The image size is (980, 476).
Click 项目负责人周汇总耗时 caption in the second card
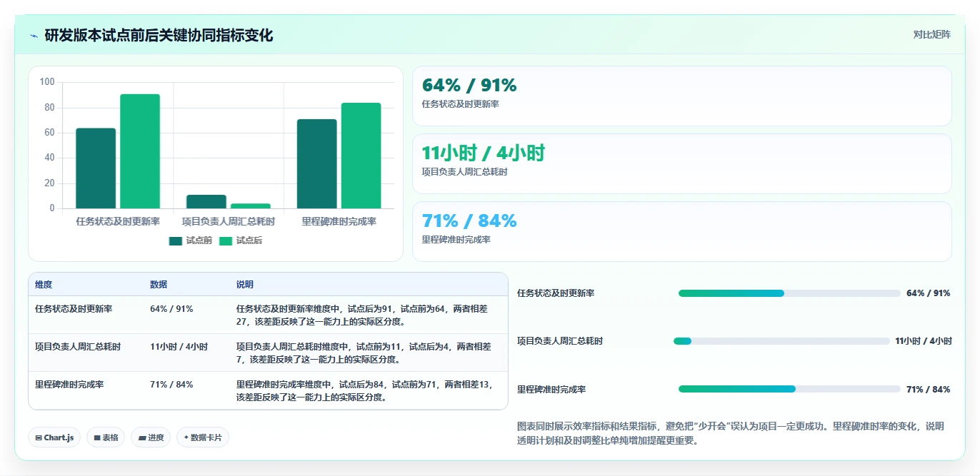click(x=465, y=172)
